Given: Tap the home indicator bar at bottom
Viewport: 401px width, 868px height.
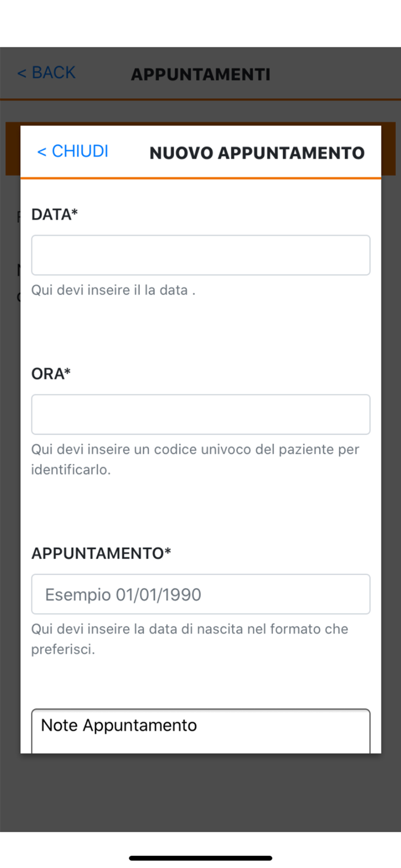Looking at the screenshot, I should click(200, 858).
